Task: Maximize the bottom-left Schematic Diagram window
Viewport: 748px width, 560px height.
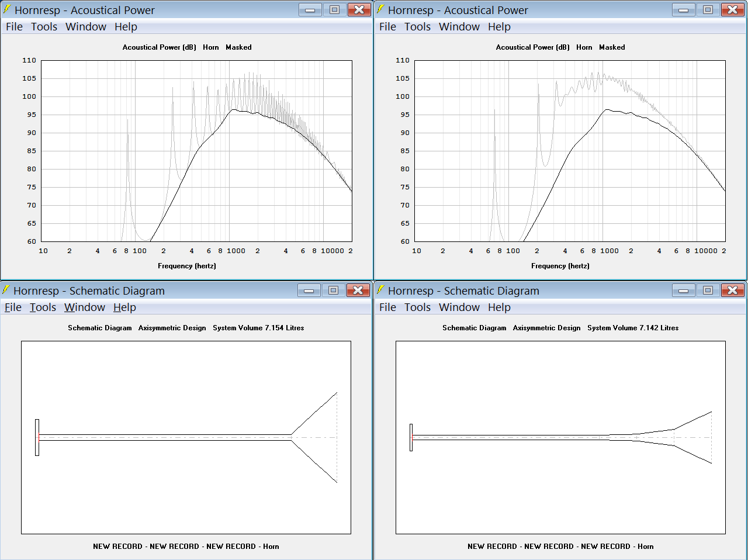Action: point(333,290)
